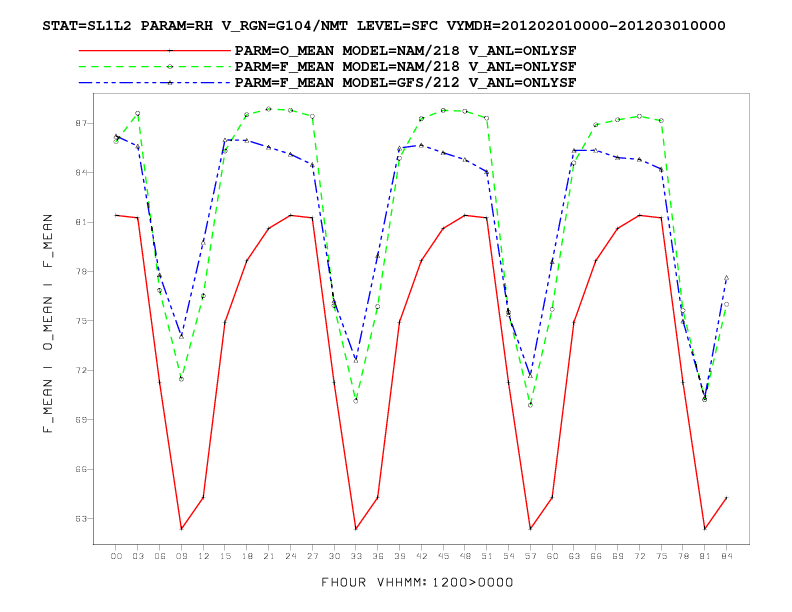
Task: Click x-axis tick label 39
Action: point(400,556)
